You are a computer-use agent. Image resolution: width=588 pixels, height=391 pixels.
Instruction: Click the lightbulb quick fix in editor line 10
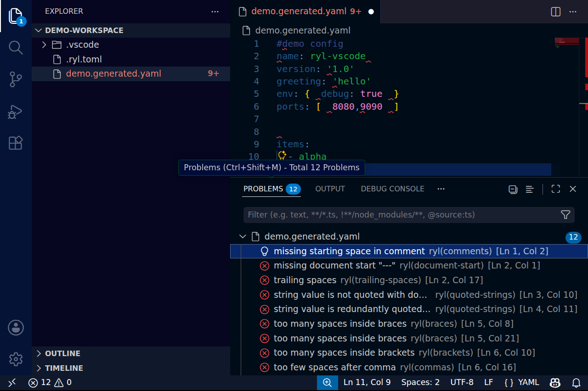tap(283, 156)
